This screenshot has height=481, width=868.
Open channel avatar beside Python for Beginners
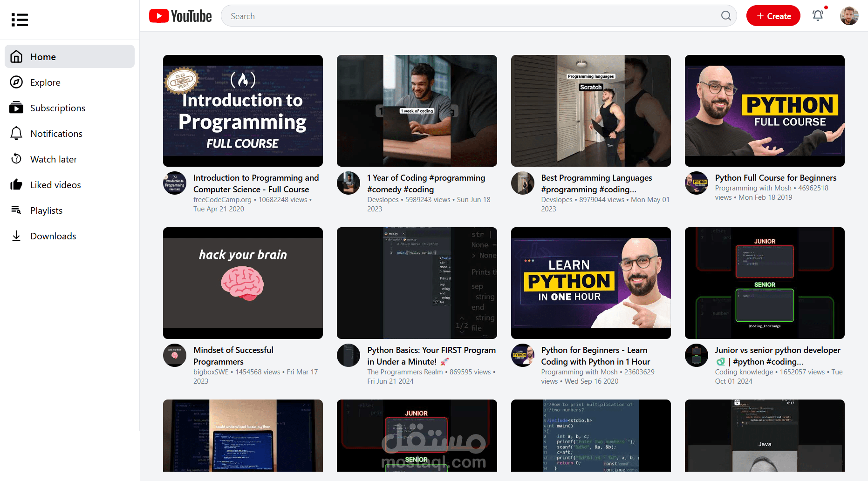[x=523, y=355]
